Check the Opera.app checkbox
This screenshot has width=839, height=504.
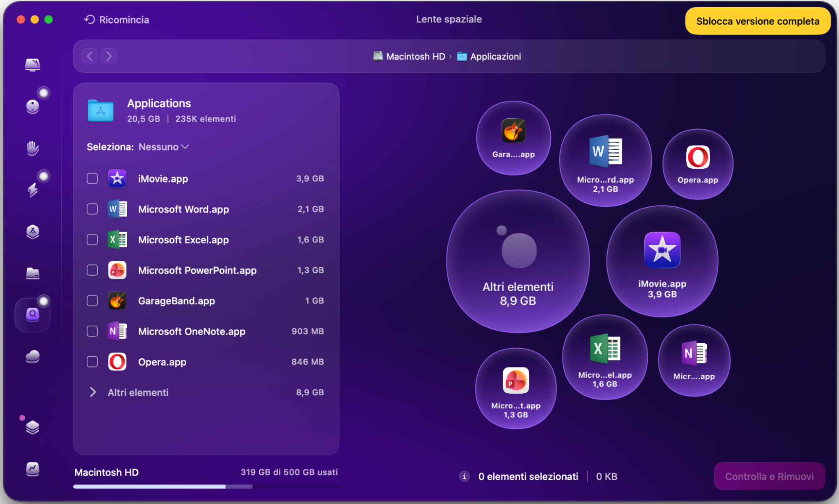tap(92, 362)
